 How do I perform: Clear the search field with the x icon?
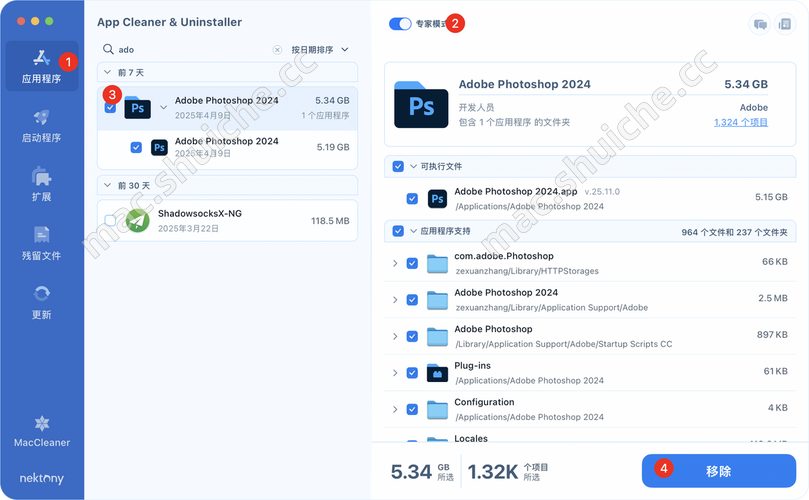(x=277, y=49)
